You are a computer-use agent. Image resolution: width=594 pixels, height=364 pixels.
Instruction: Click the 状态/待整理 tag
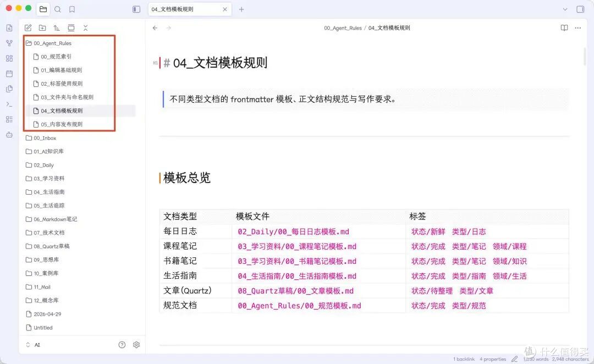coord(432,291)
